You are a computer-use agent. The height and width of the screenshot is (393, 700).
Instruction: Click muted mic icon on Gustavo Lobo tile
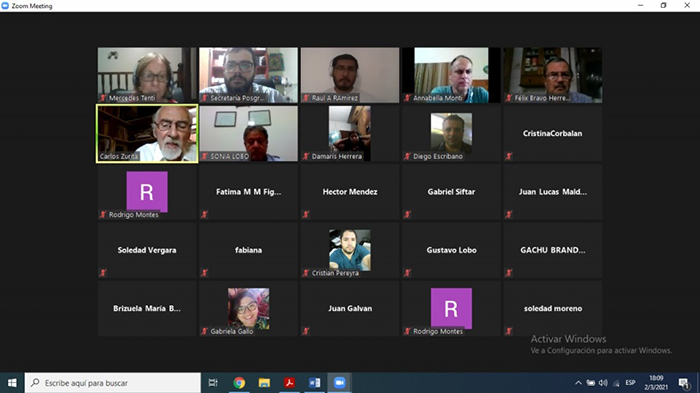pos(408,272)
